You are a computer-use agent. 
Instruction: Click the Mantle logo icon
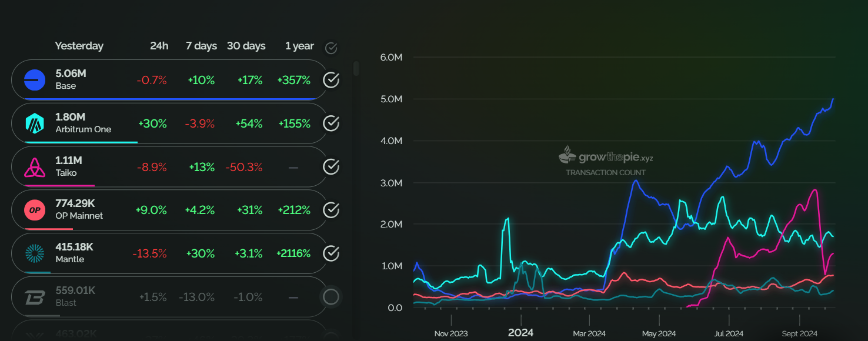tap(35, 253)
